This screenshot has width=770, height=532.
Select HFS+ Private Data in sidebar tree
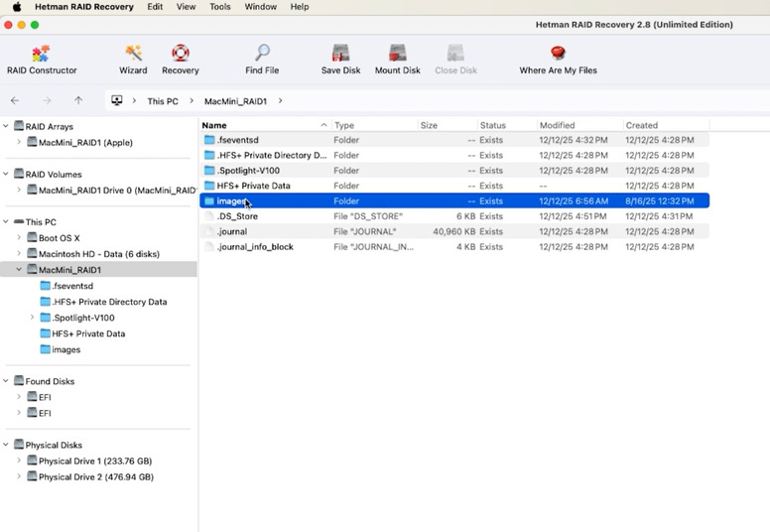coord(82,333)
